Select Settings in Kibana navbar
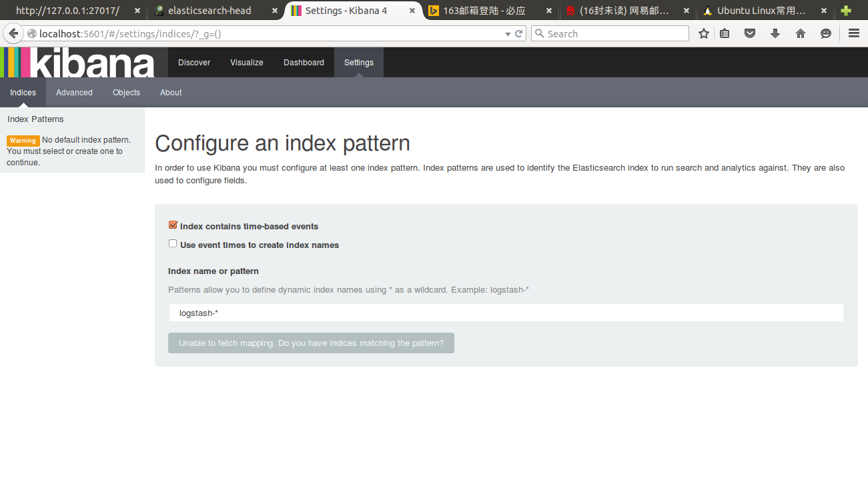Image resolution: width=868 pixels, height=496 pixels. (x=359, y=63)
